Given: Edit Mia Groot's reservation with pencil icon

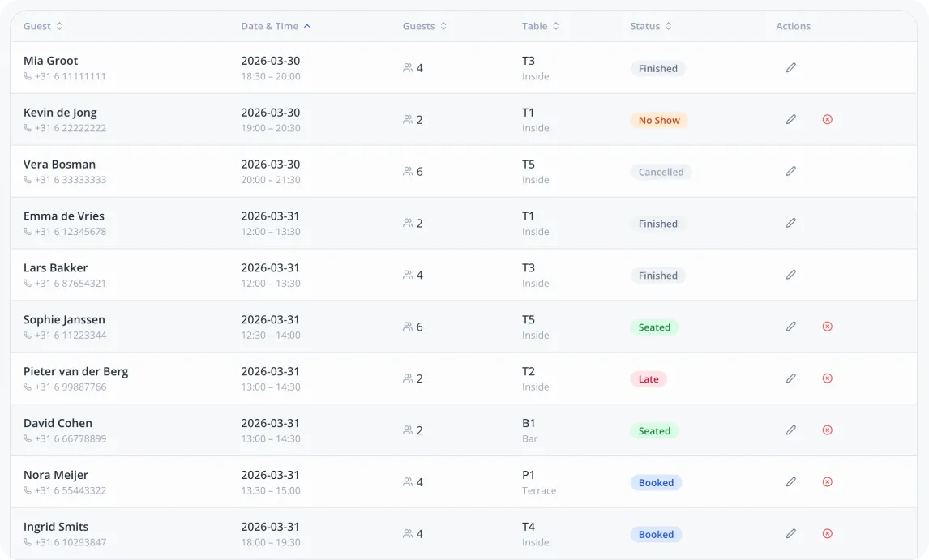Looking at the screenshot, I should coord(790,68).
